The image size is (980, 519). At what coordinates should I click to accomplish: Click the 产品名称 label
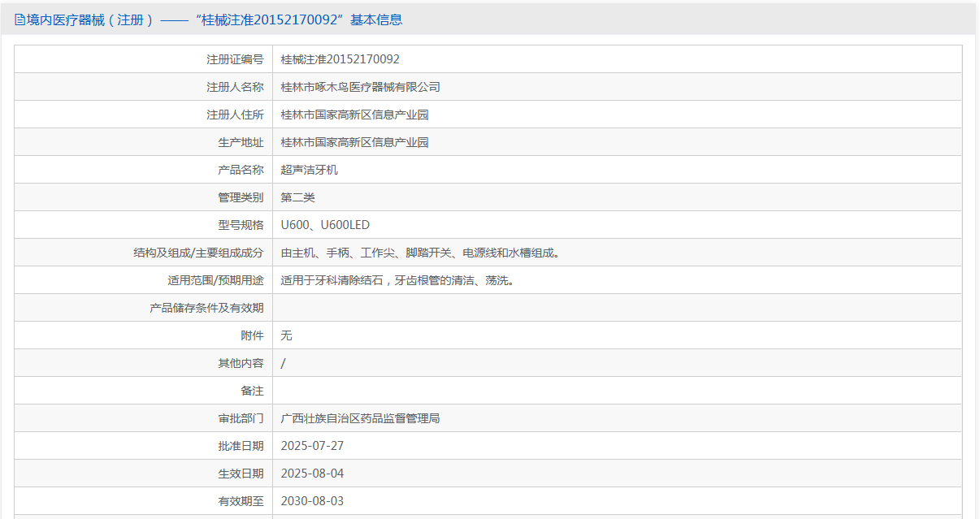[x=241, y=170]
